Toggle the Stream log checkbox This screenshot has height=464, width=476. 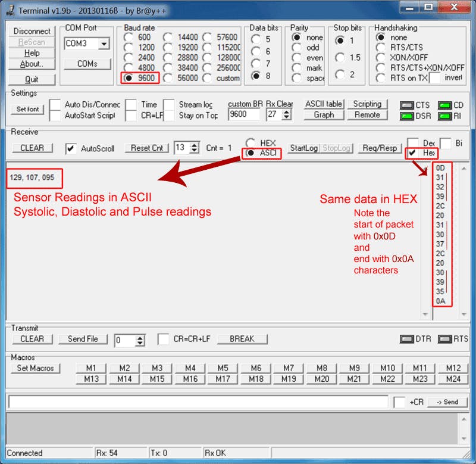[169, 104]
